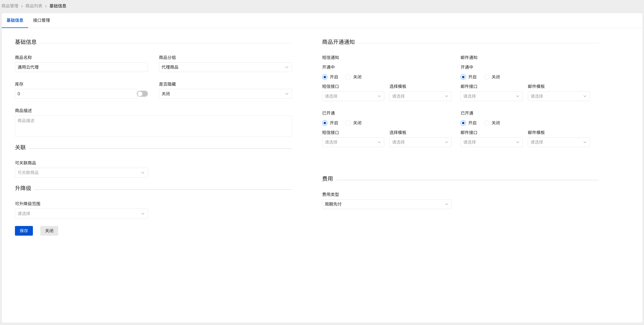Image resolution: width=644 pixels, height=325 pixels.
Task: Open 邮件接口 dropdown under 已开通
Action: 491,142
